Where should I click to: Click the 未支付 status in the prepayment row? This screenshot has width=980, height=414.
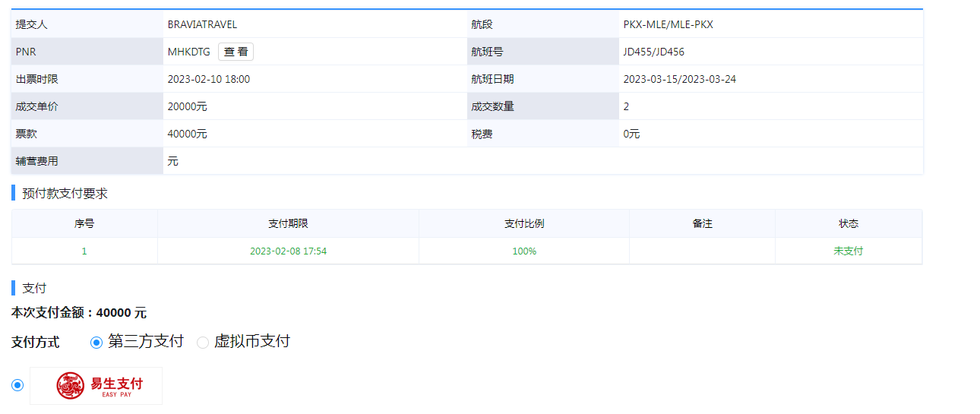[848, 251]
